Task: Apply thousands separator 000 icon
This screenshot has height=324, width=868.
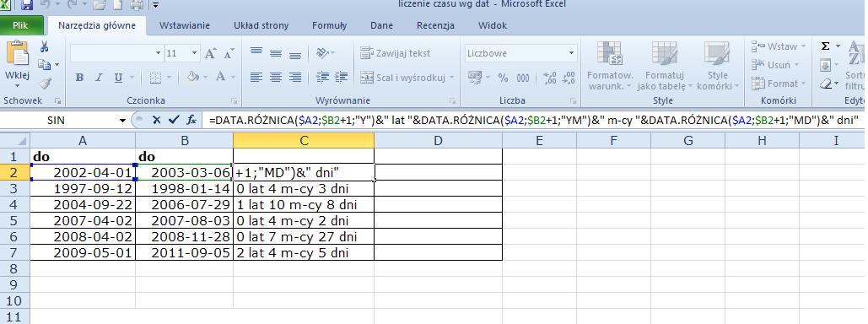Action: point(523,78)
